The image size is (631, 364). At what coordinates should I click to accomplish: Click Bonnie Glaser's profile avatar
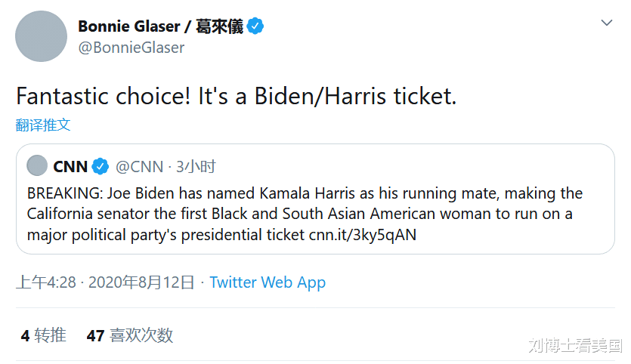click(42, 36)
